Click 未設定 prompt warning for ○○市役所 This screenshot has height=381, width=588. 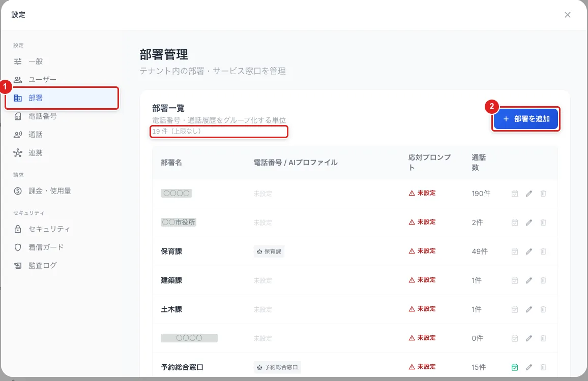pyautogui.click(x=422, y=222)
